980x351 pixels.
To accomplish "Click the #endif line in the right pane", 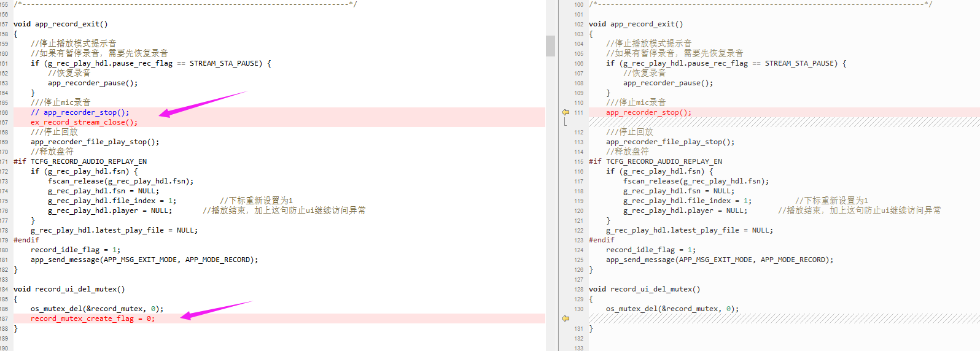I will tap(601, 240).
